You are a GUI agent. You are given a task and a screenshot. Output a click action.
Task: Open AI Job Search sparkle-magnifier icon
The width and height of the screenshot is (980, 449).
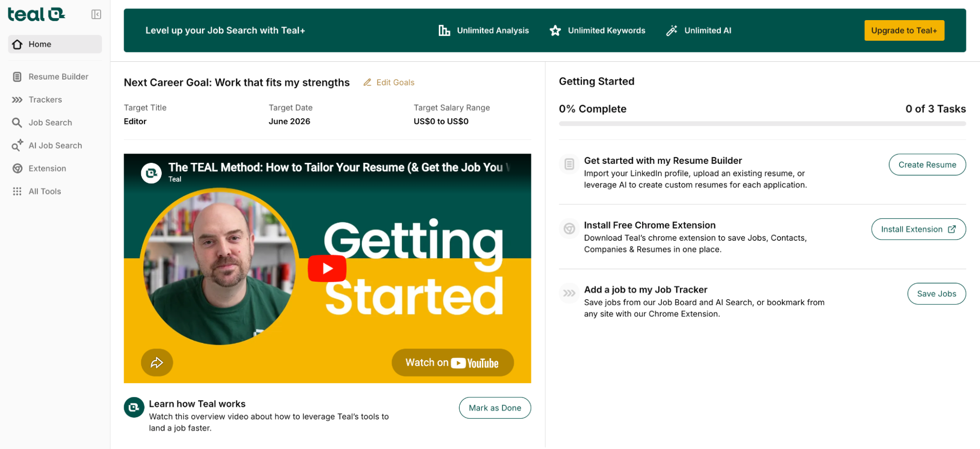click(x=17, y=145)
